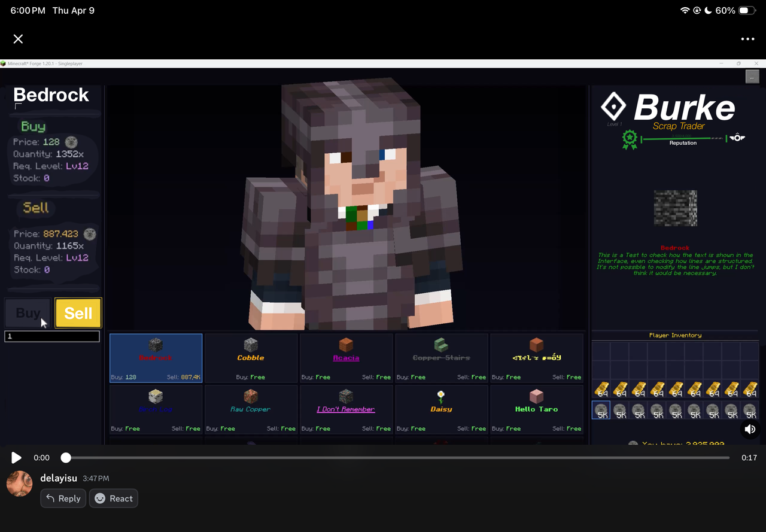
Task: Select the terracotta card with glyph name
Action: tap(536, 358)
